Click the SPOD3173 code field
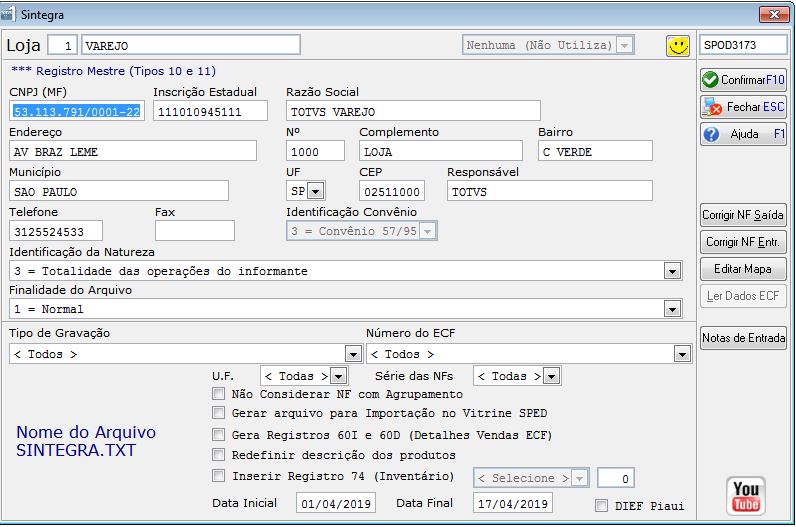Image resolution: width=796 pixels, height=527 pixels. [743, 45]
